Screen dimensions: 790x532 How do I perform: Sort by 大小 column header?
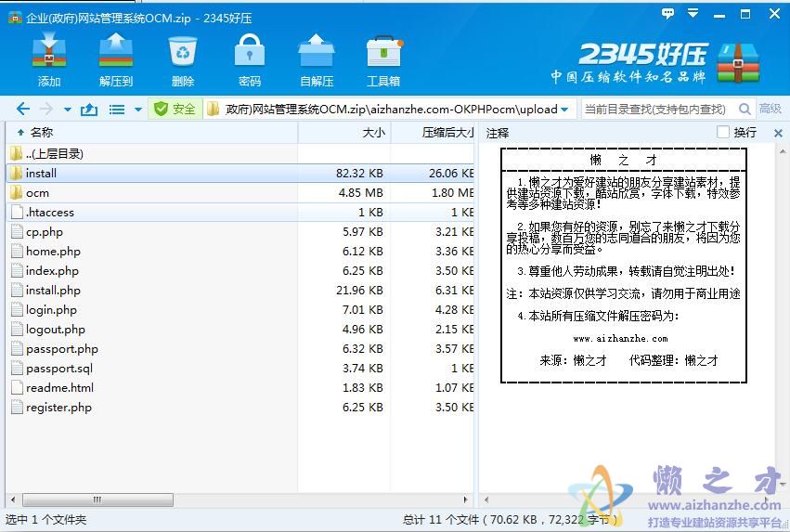tap(344, 133)
